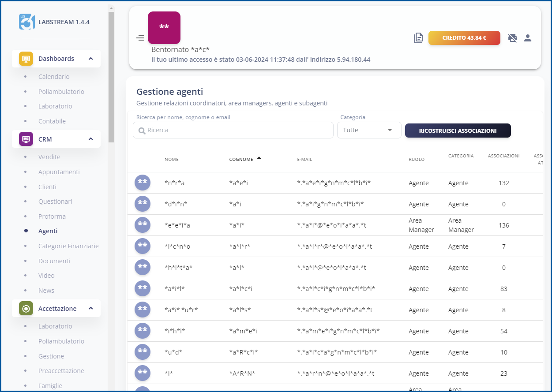The width and height of the screenshot is (552, 392).
Task: Open the user profile icon top right
Action: click(x=528, y=38)
